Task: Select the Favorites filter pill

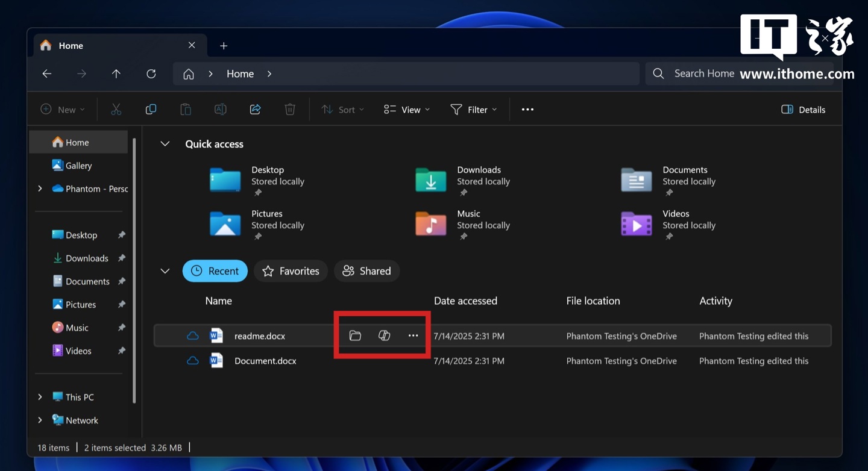Action: click(x=291, y=271)
